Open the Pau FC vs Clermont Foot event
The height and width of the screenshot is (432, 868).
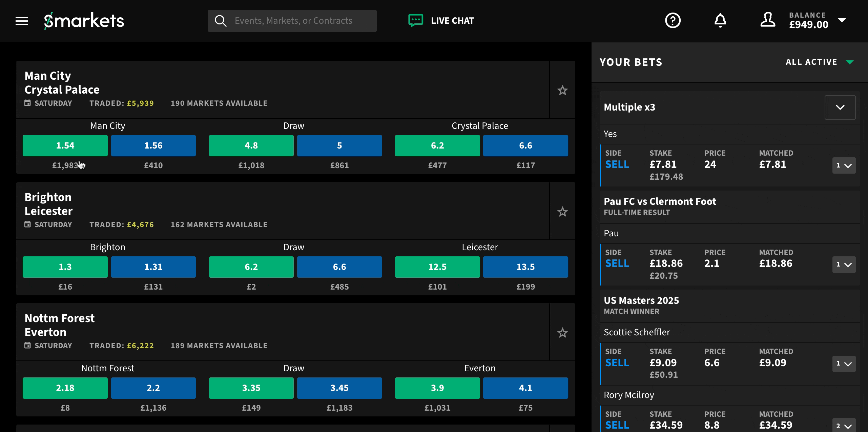click(659, 201)
